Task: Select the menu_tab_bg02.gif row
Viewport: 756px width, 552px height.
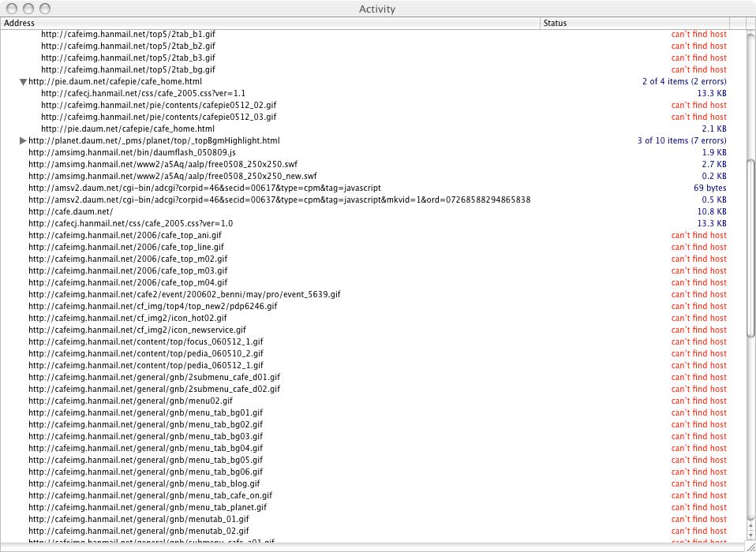Action: point(373,425)
